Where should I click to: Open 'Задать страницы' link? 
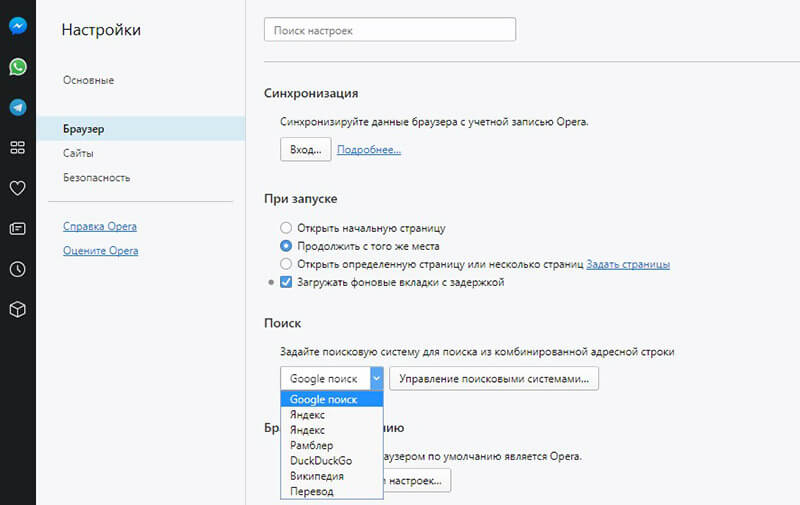tap(628, 264)
